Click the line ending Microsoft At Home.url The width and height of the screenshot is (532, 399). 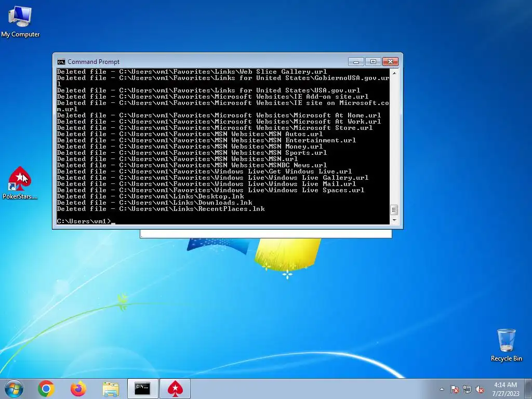[x=219, y=115]
